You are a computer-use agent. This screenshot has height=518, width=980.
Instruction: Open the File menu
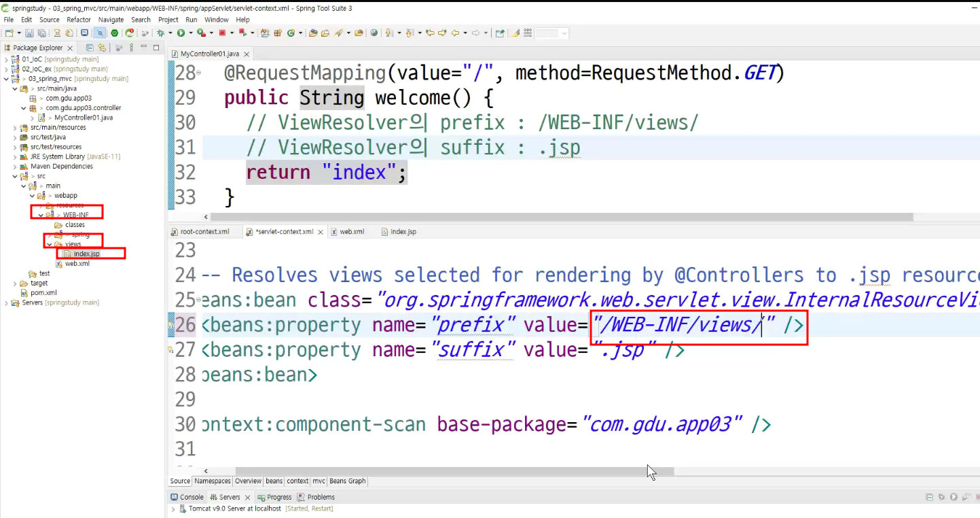(x=9, y=20)
